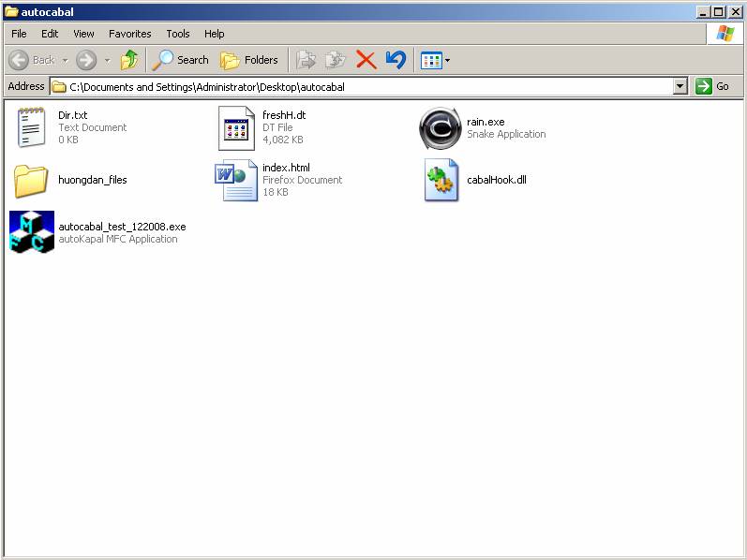Click the autocabal_test_122008.exe file name

coord(122,227)
